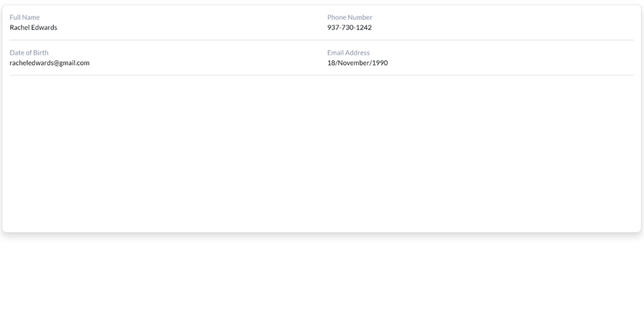Image resolution: width=644 pixels, height=311 pixels.
Task: Click the first name "Rachel"
Action: [20, 27]
